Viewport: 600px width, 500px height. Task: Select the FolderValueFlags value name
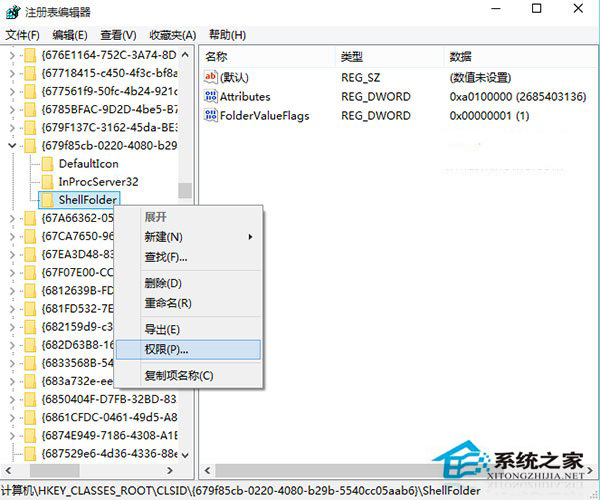264,116
